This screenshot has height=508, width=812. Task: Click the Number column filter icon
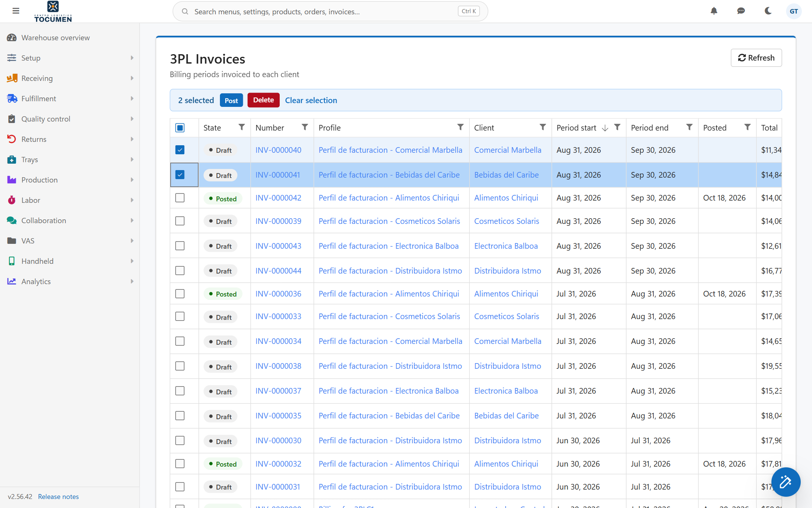tap(305, 127)
